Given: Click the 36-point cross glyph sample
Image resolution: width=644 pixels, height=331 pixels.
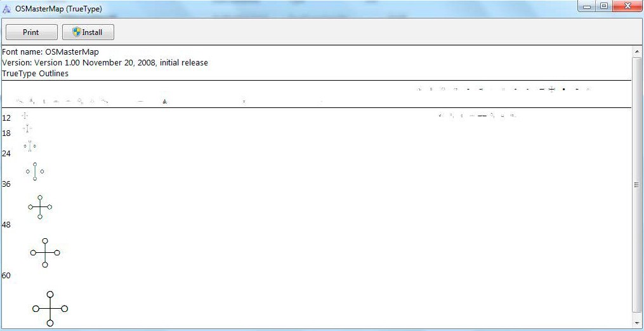Looking at the screenshot, I should click(x=35, y=172).
